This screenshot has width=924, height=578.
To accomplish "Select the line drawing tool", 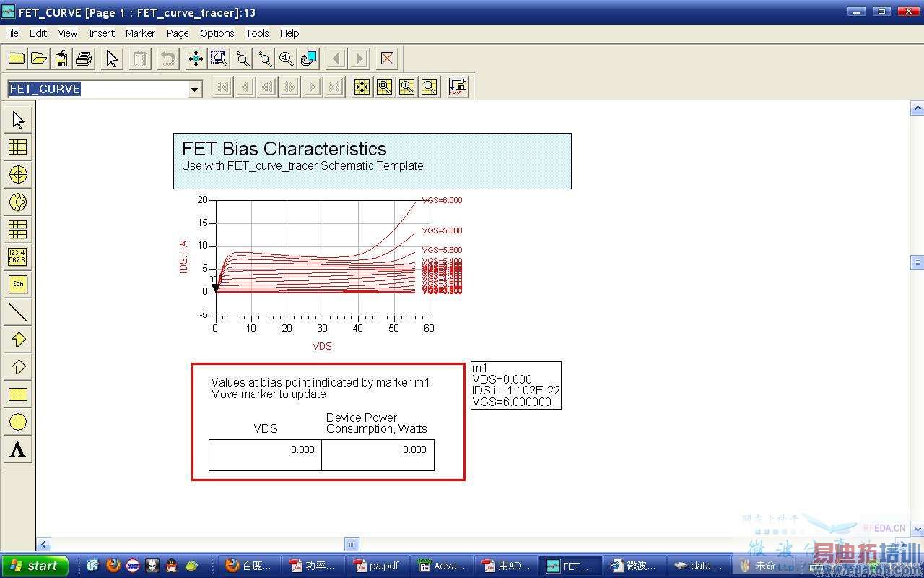I will (18, 312).
